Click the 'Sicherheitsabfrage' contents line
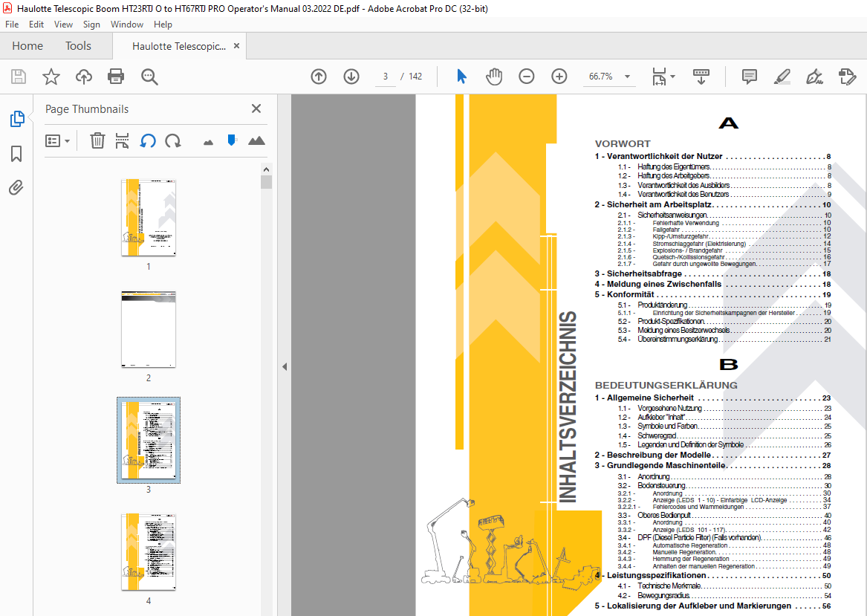This screenshot has width=867, height=616. pos(712,273)
